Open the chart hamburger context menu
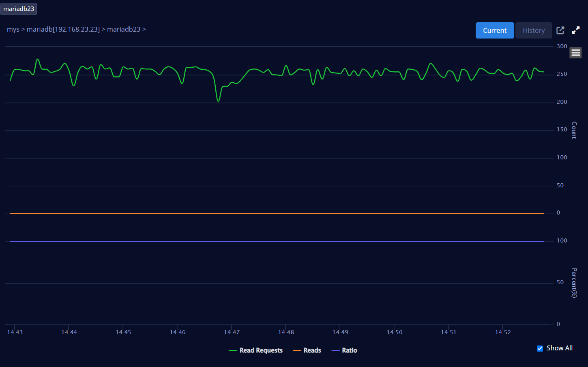This screenshot has height=367, width=588. click(x=575, y=53)
